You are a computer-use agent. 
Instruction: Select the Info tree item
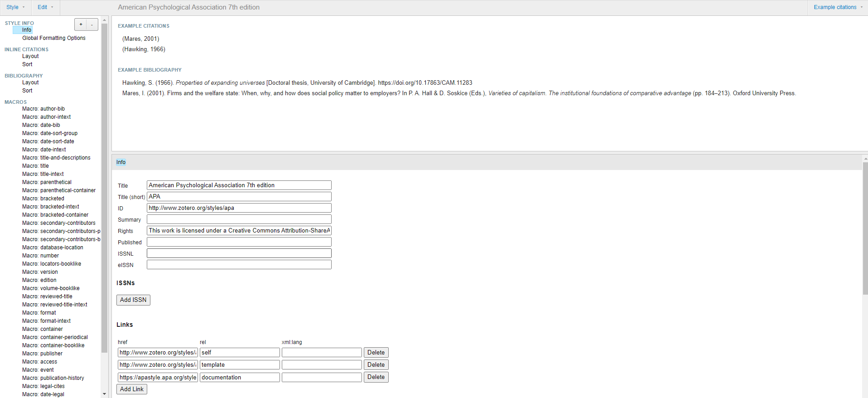[27, 30]
